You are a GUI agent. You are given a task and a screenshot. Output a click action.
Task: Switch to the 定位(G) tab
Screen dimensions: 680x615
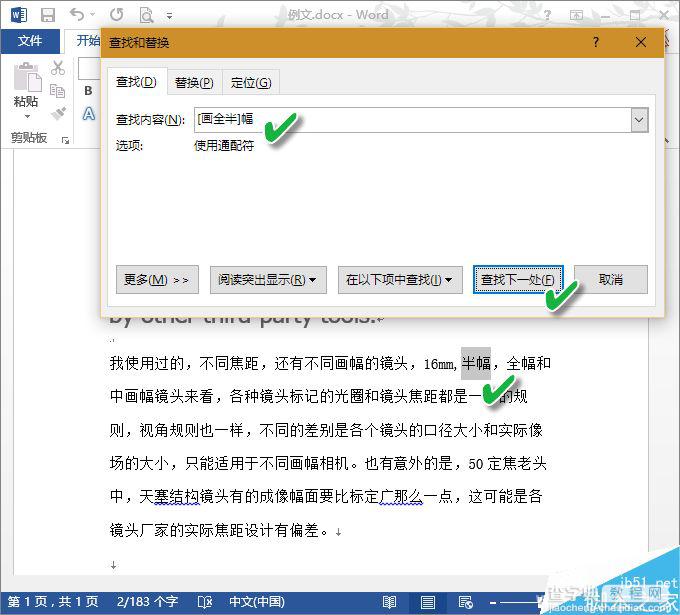click(x=251, y=82)
